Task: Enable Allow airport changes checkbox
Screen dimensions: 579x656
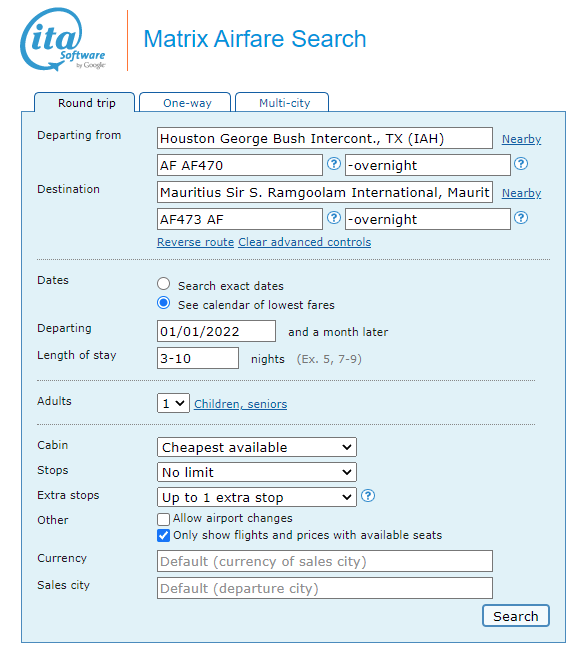Action: 164,519
